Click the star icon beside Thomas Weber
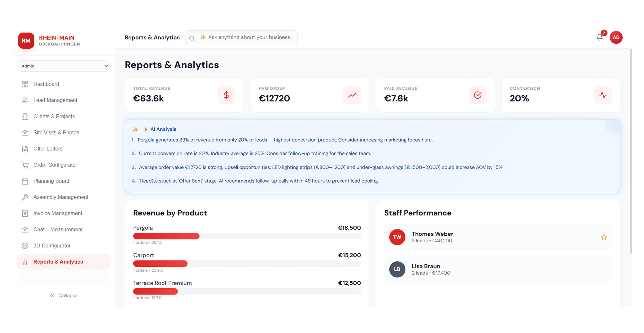Viewport: 644px width, 333px height. [x=604, y=237]
